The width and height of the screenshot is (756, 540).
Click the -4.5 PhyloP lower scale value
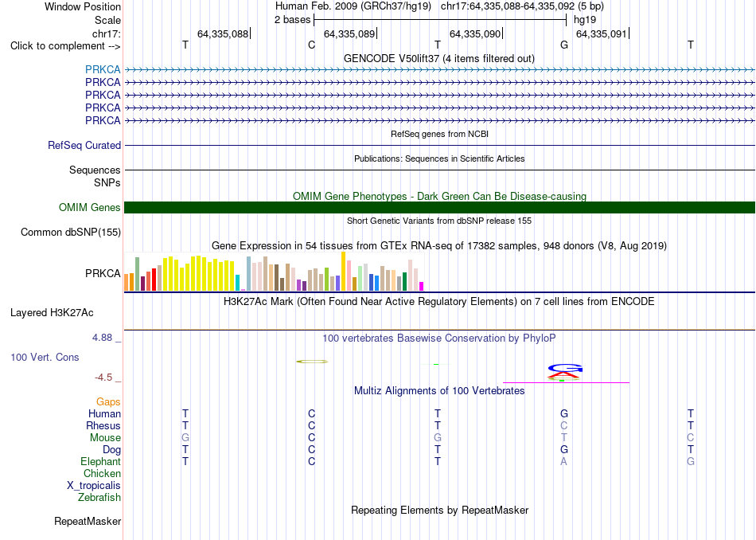click(x=103, y=378)
